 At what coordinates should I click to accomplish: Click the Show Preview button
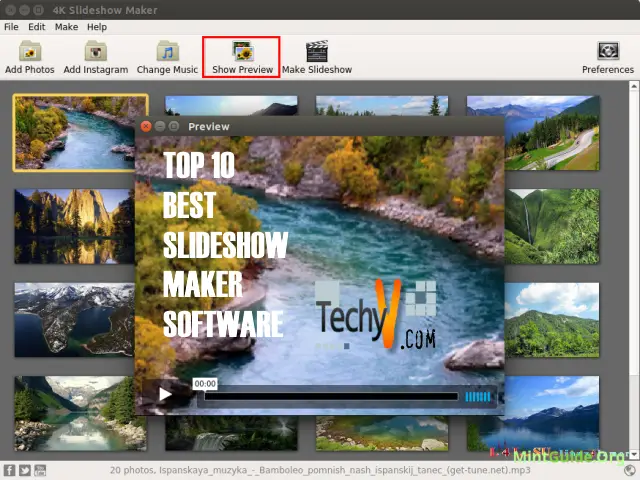click(242, 57)
